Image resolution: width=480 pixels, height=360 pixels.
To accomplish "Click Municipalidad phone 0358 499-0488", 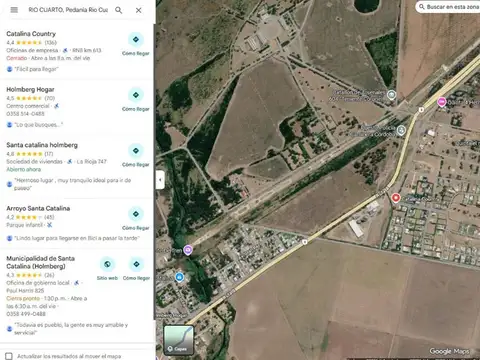I will click(x=26, y=314).
